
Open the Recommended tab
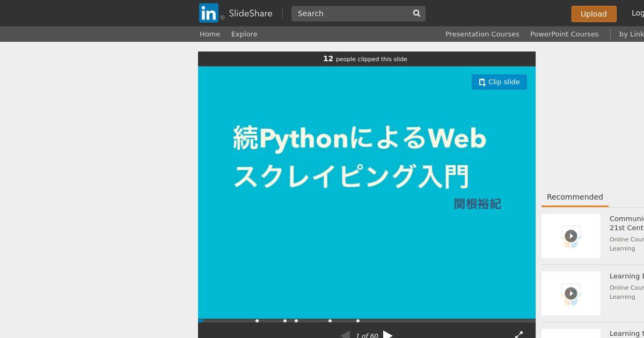575,197
